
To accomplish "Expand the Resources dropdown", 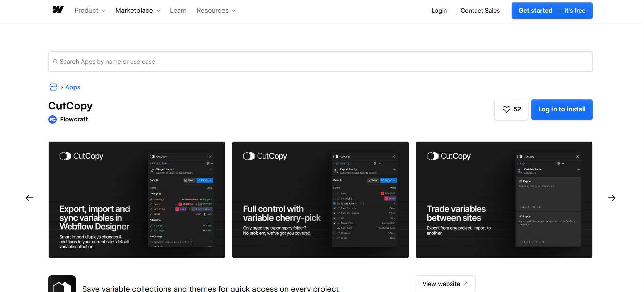I will 216,11.
